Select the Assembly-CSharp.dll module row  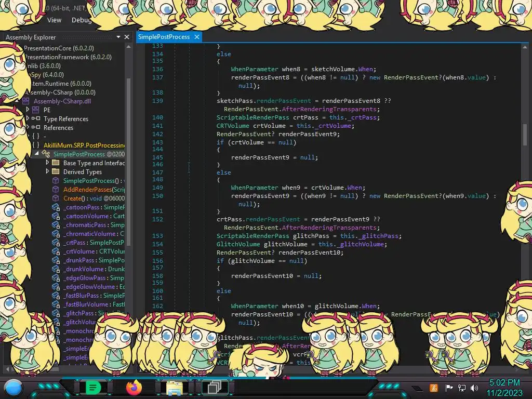click(62, 101)
